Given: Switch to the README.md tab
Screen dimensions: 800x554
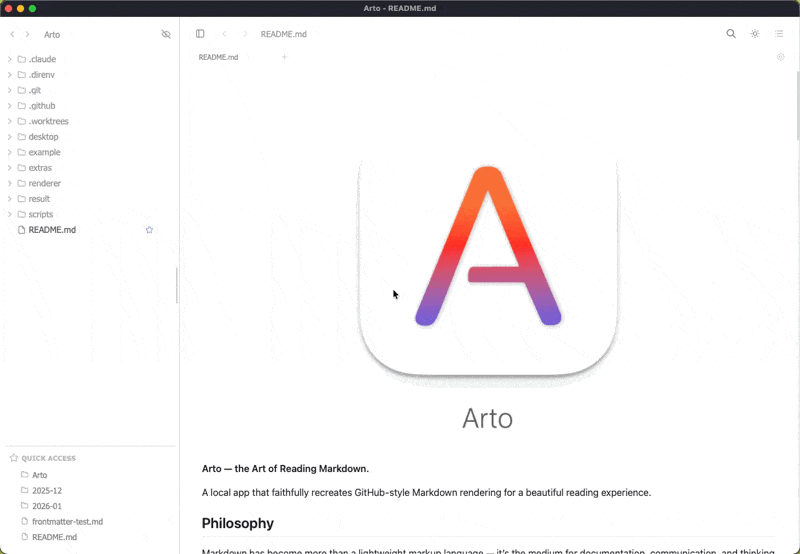Looking at the screenshot, I should tap(218, 57).
